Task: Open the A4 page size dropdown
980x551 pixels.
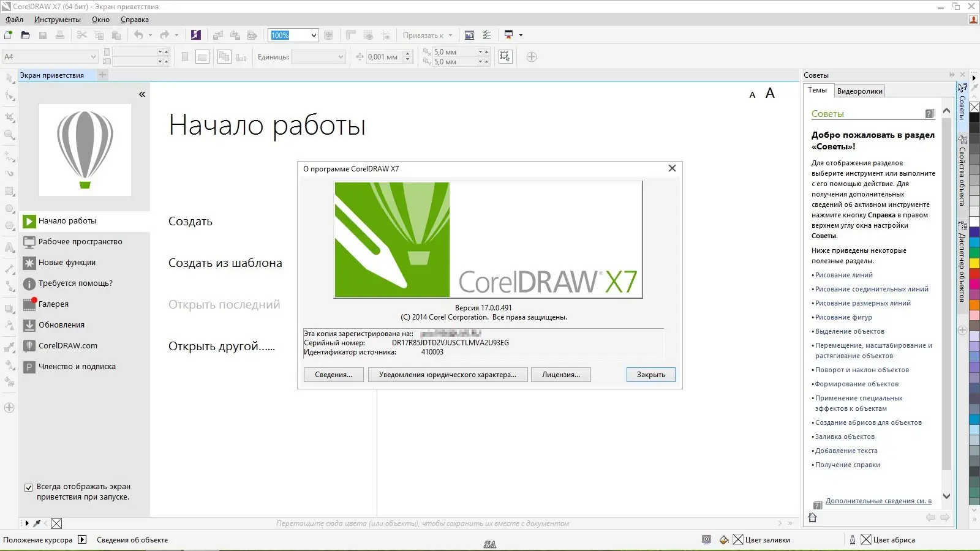Action: click(93, 56)
